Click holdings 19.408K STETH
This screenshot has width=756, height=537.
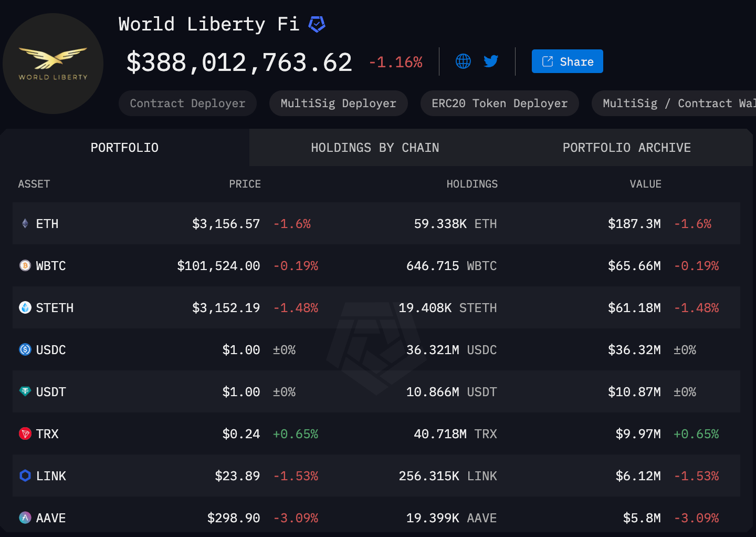(448, 308)
